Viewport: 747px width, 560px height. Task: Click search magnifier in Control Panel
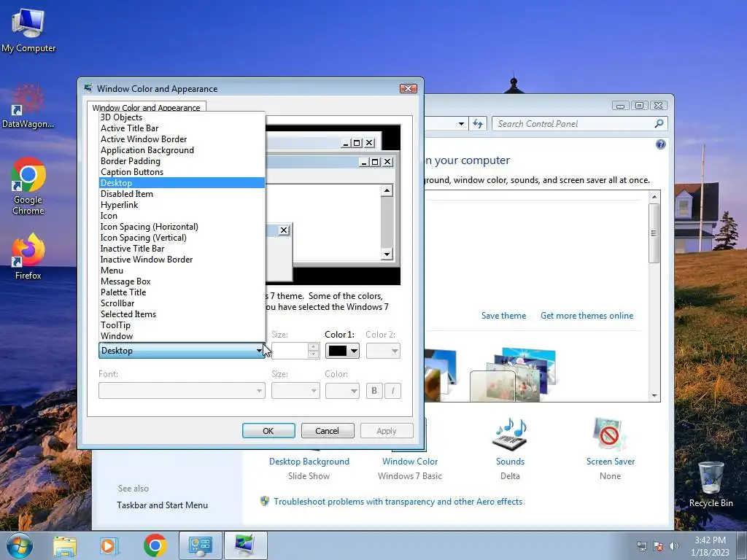tap(659, 124)
